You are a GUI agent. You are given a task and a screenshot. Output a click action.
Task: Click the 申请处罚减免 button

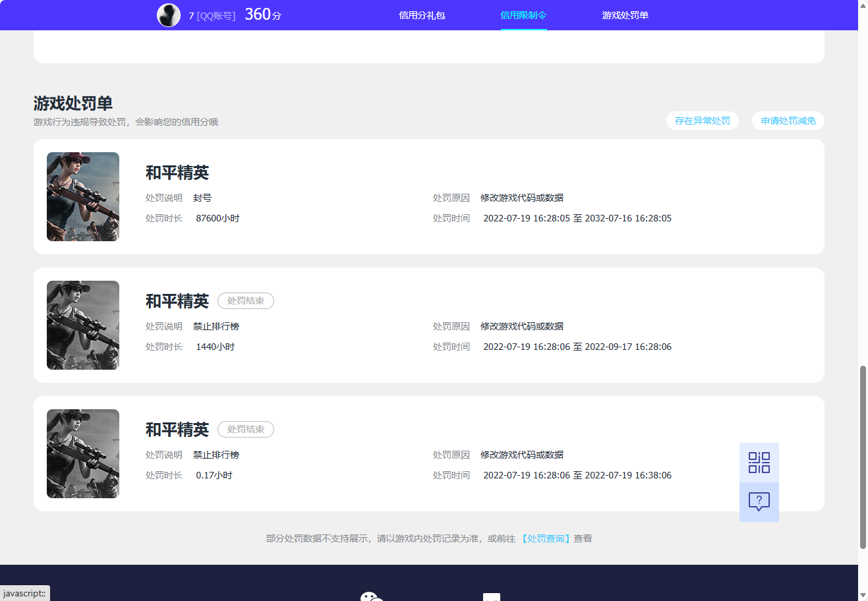point(788,121)
